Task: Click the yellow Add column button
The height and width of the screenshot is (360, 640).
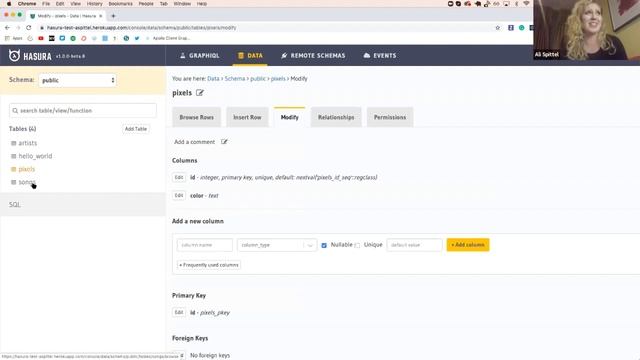Action: point(468,245)
